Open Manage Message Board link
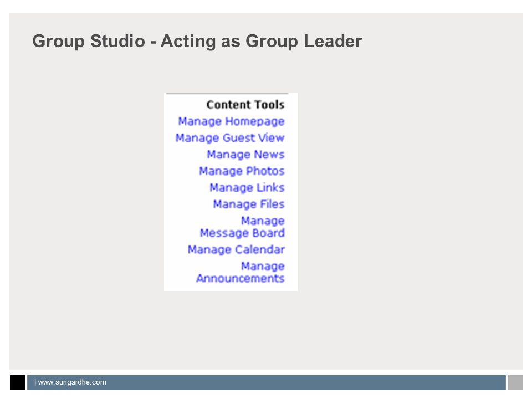532x399 pixels. tap(242, 227)
